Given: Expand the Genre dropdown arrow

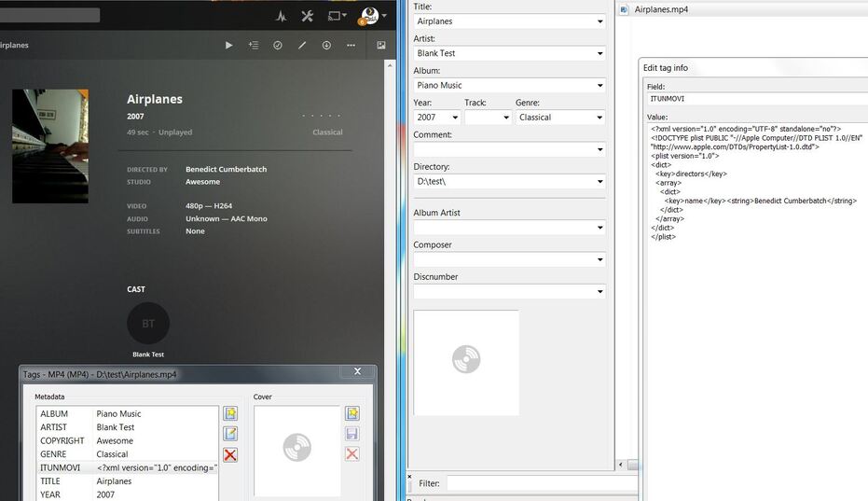Looking at the screenshot, I should pyautogui.click(x=599, y=118).
